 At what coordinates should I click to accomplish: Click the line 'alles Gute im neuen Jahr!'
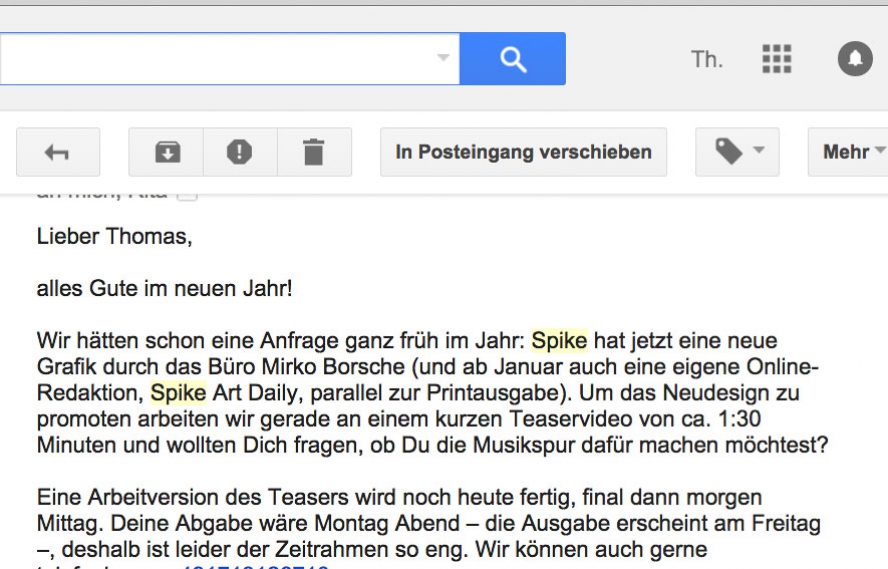click(164, 289)
